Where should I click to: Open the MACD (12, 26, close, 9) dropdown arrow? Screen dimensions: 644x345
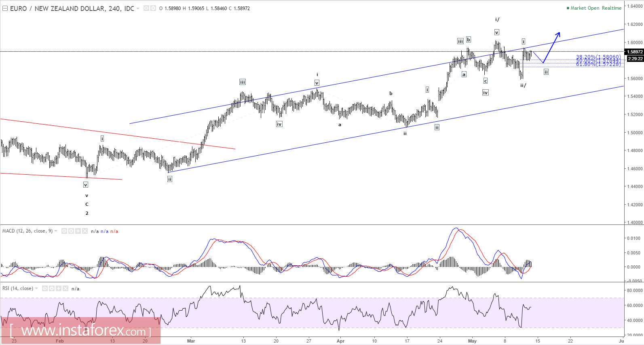click(x=56, y=231)
